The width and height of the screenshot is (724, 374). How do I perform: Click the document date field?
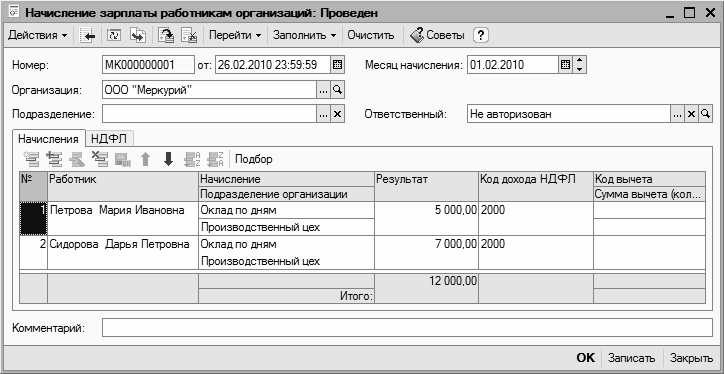coord(273,65)
